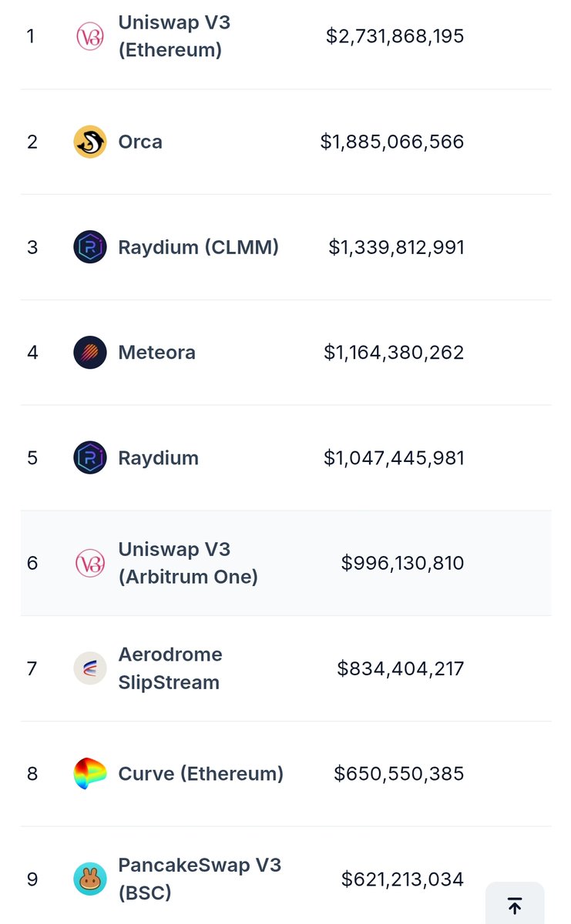Click the Uniswap V3 Ethereum logo icon
Screen dimensions: 571x924
coord(89,36)
